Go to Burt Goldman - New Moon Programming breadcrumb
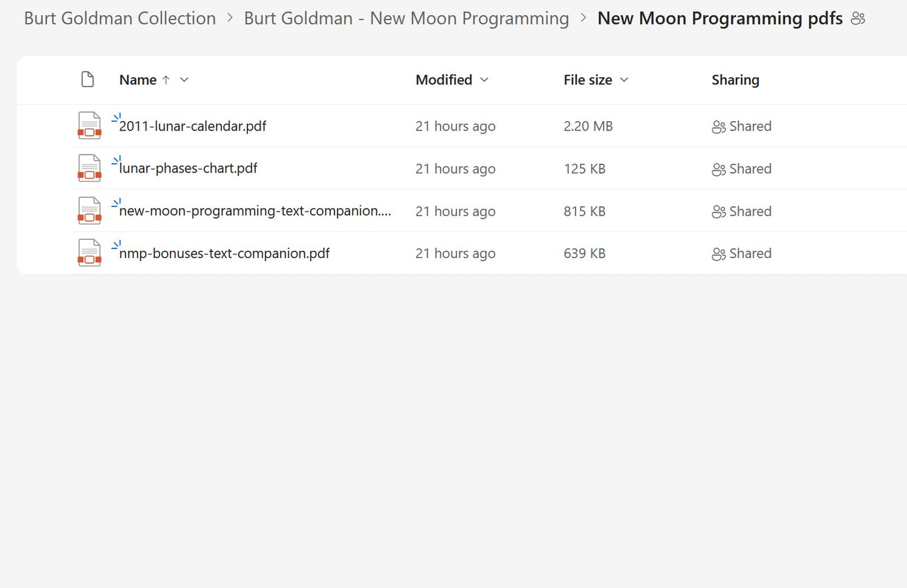 406,19
